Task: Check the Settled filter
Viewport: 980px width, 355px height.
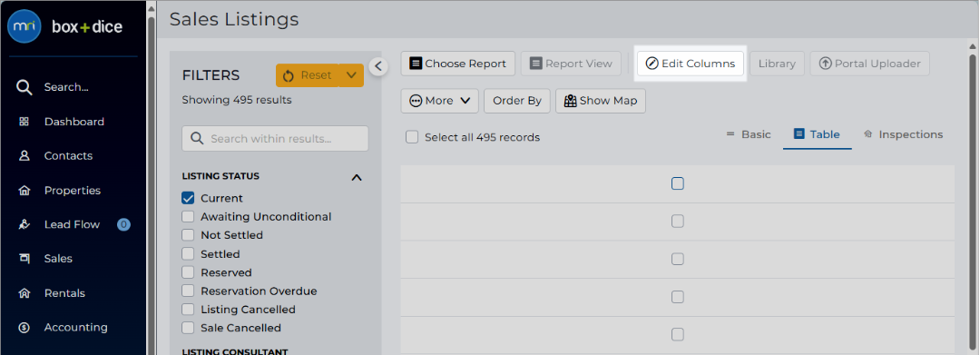Action: (x=188, y=253)
